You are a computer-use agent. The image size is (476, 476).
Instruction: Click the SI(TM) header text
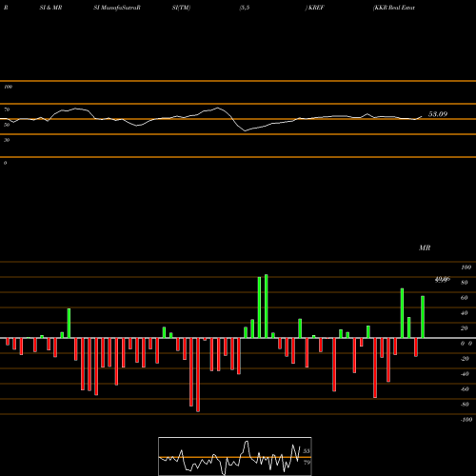(x=181, y=8)
